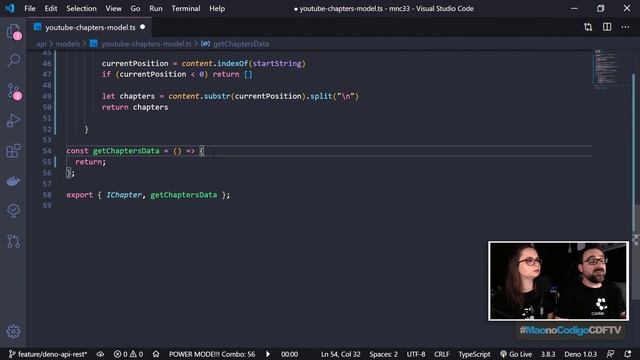The width and height of the screenshot is (640, 360).
Task: Click the POWER MODE Combo 56 status item
Action: [x=212, y=354]
